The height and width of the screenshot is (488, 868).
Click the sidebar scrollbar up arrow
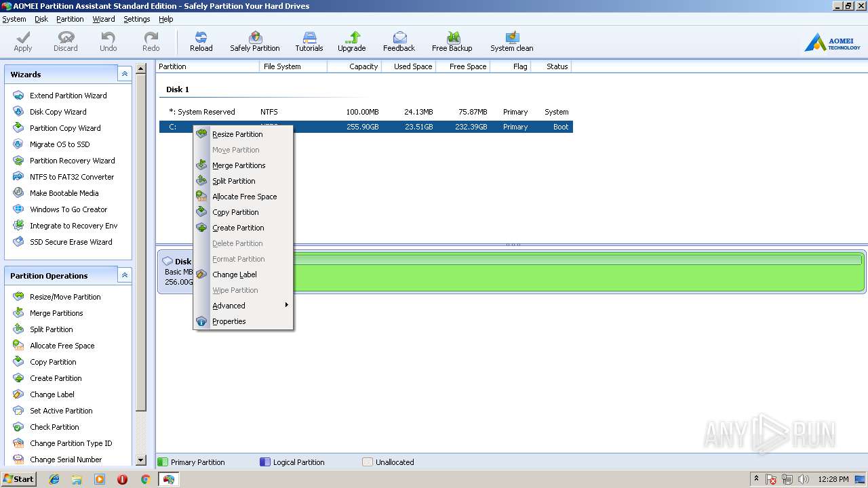coord(141,68)
